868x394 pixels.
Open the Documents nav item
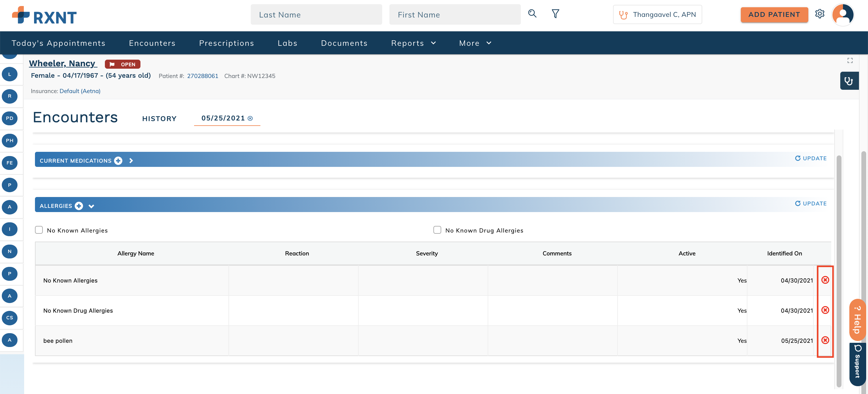(344, 43)
